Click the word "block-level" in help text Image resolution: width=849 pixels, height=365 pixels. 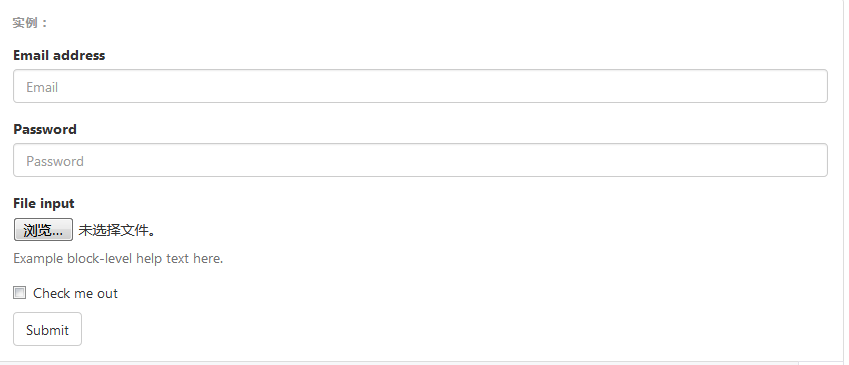100,259
